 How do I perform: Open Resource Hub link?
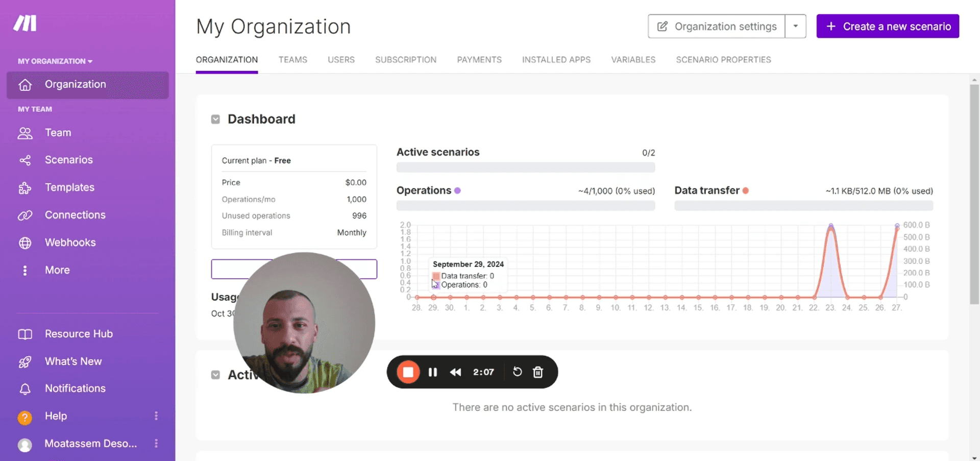pos(79,334)
